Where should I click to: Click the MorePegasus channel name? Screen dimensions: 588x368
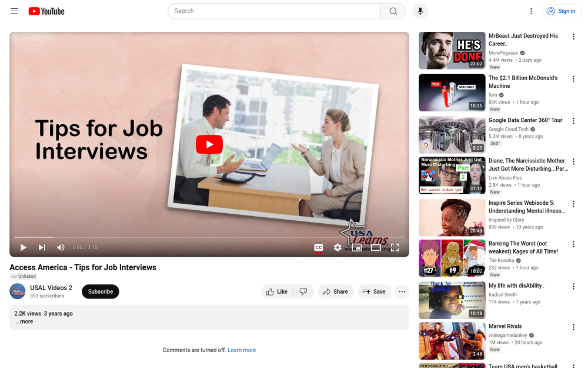tap(503, 53)
